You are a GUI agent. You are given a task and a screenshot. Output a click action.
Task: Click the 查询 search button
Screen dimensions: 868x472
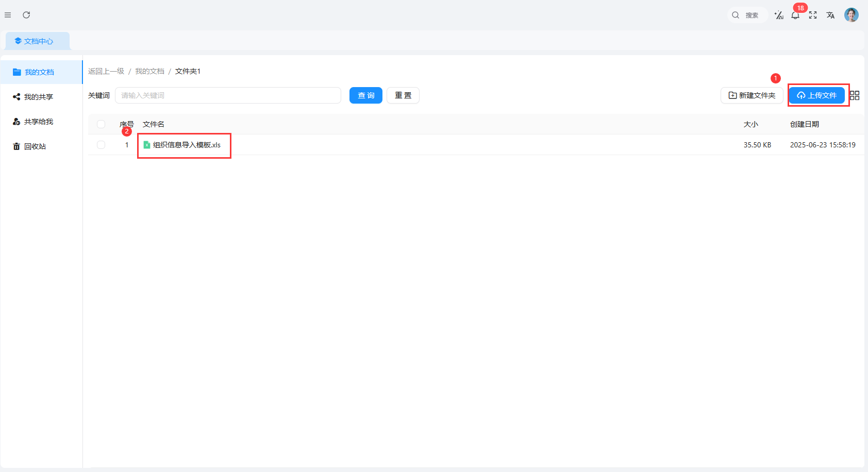[x=366, y=95]
